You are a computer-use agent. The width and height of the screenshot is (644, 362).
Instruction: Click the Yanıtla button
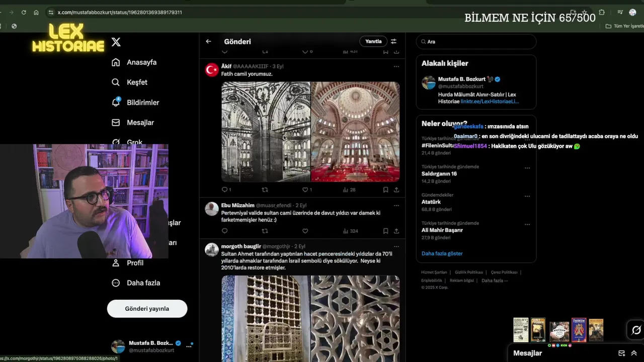point(373,41)
